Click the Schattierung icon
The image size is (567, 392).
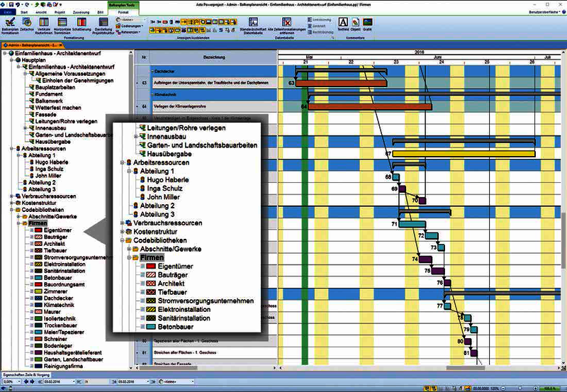point(82,25)
